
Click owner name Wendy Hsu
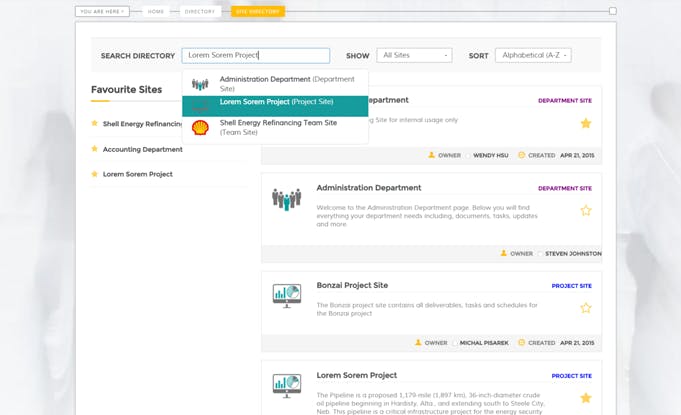(491, 155)
